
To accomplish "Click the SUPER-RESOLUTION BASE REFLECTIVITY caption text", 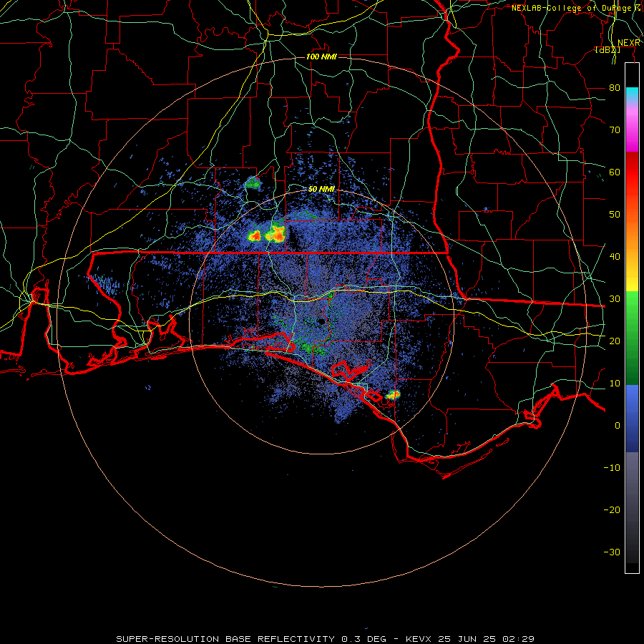I will click(x=225, y=639).
